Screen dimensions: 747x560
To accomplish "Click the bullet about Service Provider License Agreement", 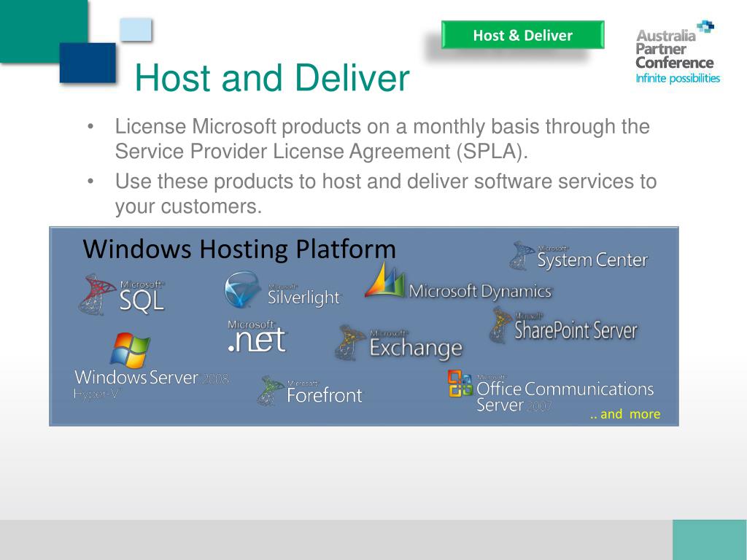I will [x=382, y=139].
